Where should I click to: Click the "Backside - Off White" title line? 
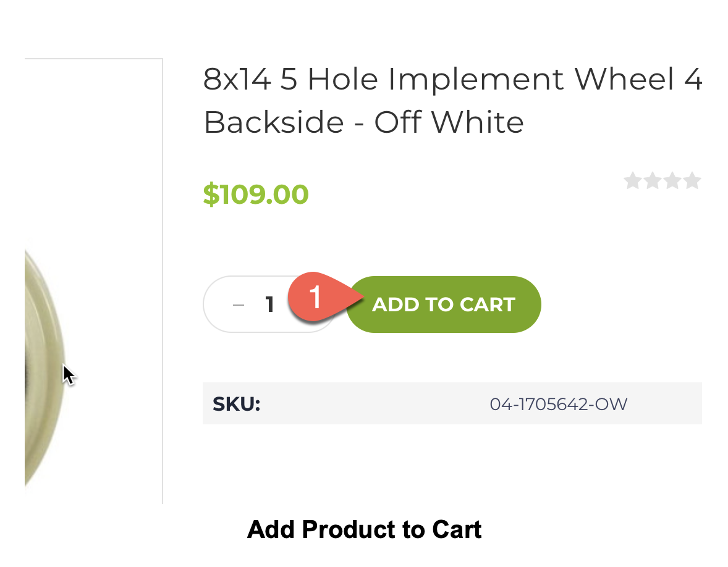[x=363, y=122]
